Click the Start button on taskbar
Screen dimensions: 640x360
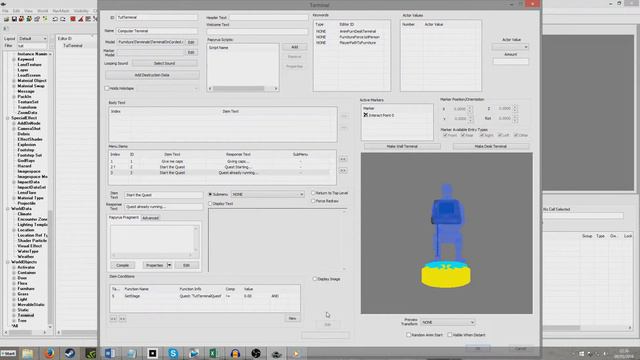click(x=8, y=353)
